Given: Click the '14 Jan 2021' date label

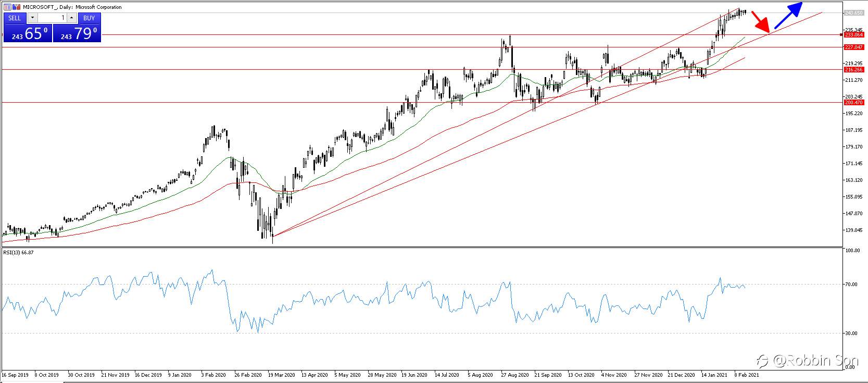Looking at the screenshot, I should [714, 375].
